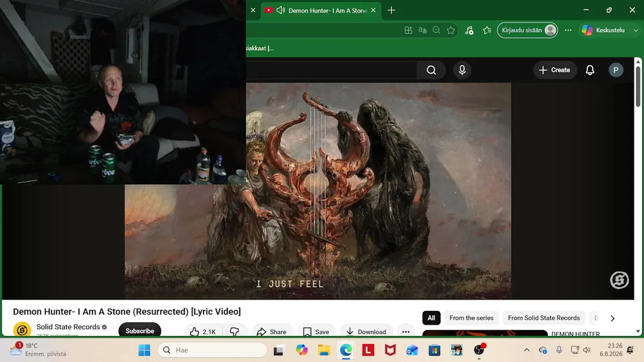Click the Download button under the video

tap(366, 332)
